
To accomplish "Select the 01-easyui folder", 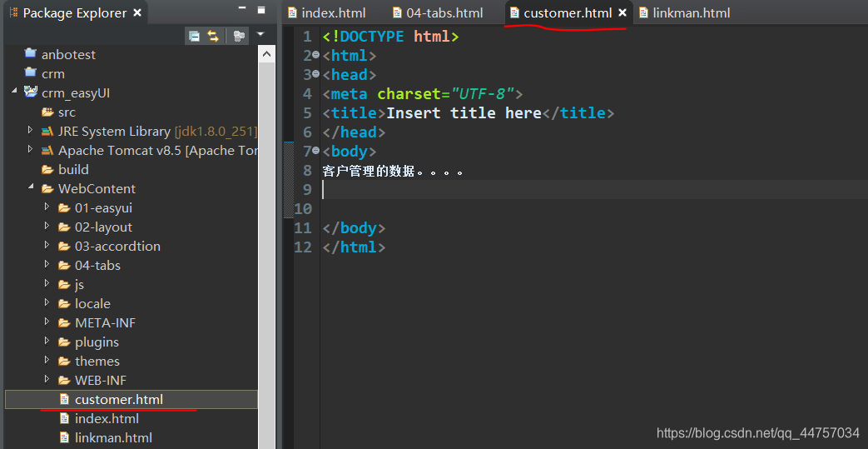I will click(103, 208).
